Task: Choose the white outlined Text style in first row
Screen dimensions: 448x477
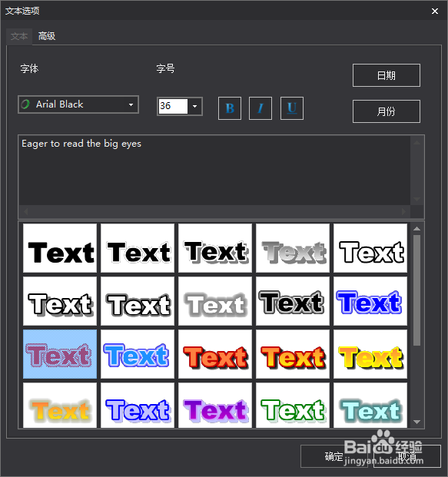Action: tap(370, 248)
